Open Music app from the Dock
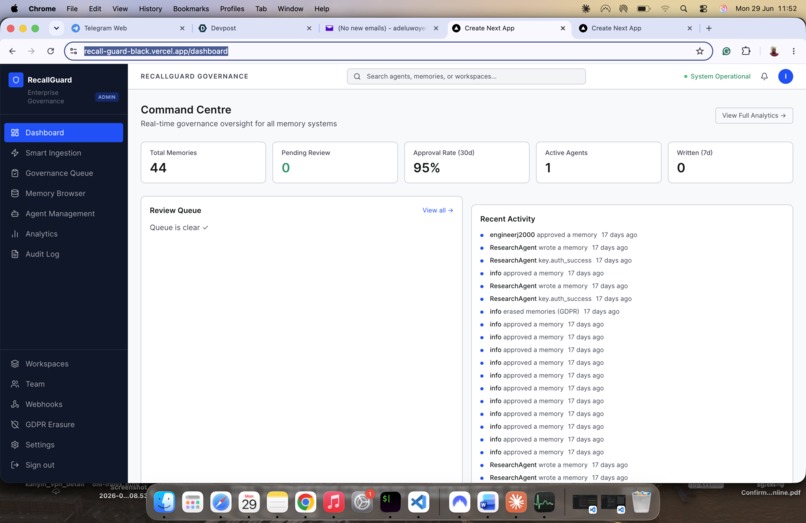 334,502
